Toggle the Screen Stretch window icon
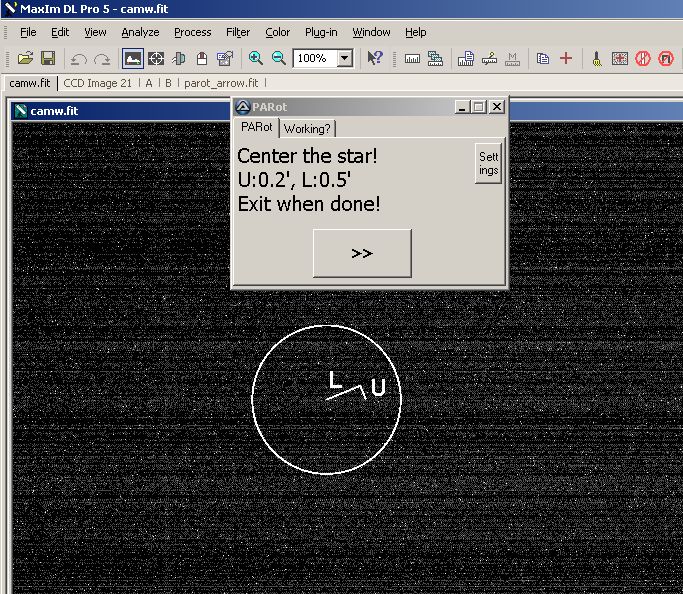This screenshot has width=683, height=594. coord(133,58)
